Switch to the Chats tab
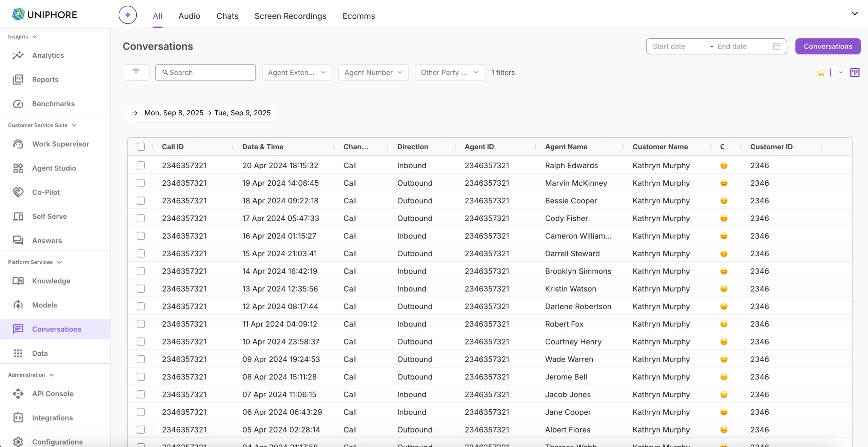868x447 pixels. (x=227, y=16)
